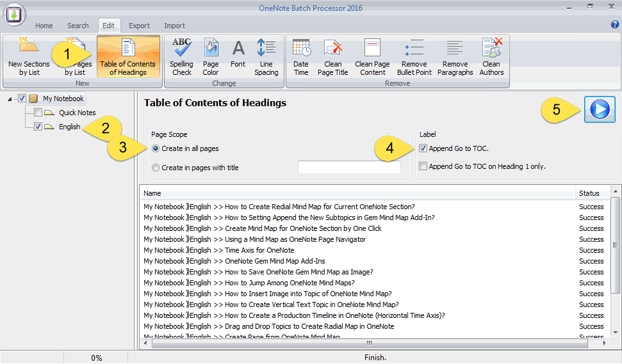Switch to the Home ribbon tab
Viewport: 622px width, 364px height.
tap(44, 26)
